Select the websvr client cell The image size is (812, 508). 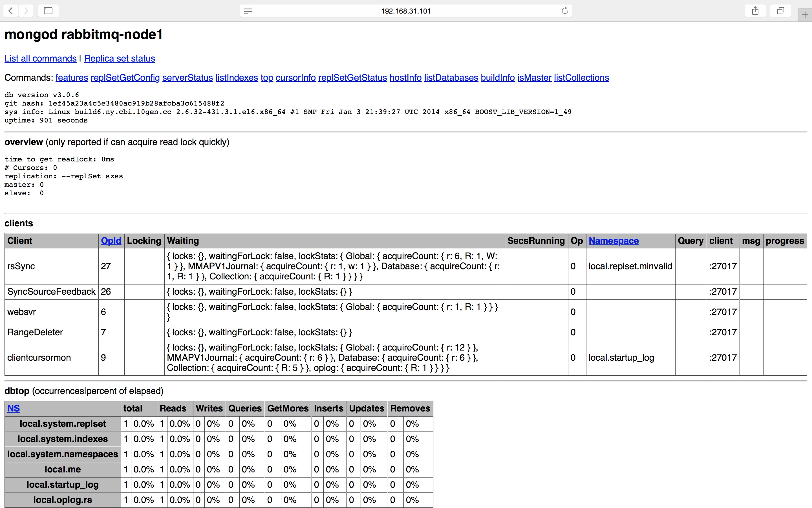pos(52,312)
